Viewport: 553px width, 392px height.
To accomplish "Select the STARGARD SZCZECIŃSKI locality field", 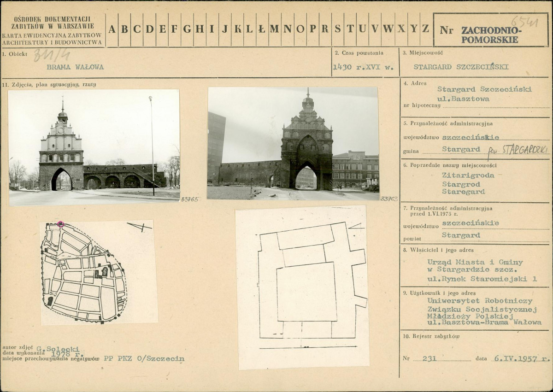I will pos(461,67).
